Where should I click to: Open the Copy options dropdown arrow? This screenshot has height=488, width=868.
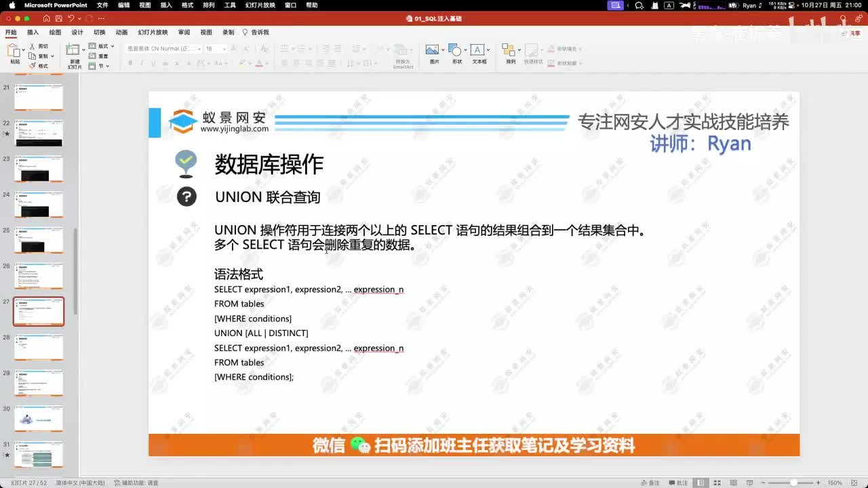tap(52, 56)
